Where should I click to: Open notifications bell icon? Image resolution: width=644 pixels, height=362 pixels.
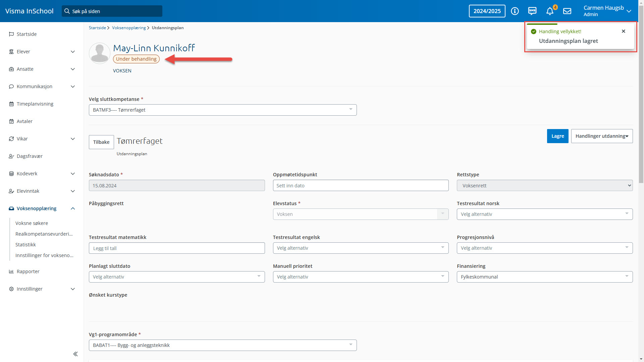pyautogui.click(x=550, y=11)
